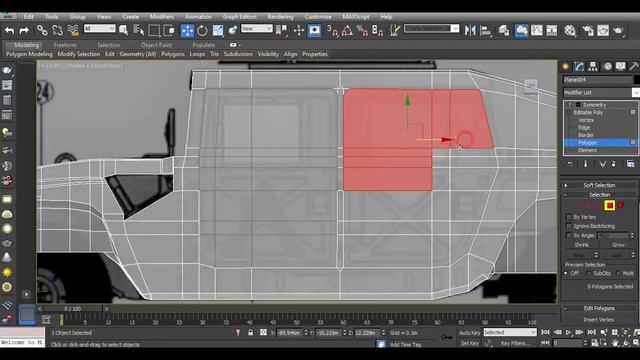Toggle the Window/Crossing selection icon
Viewport: 640px width, 360px height.
169,30
